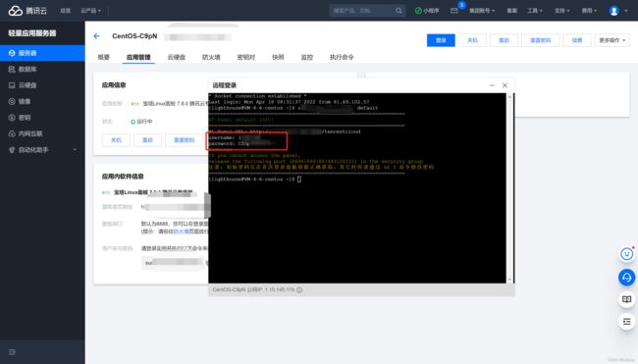Click the CentOS-C9pN instance title
The image size is (638, 364).
(134, 36)
